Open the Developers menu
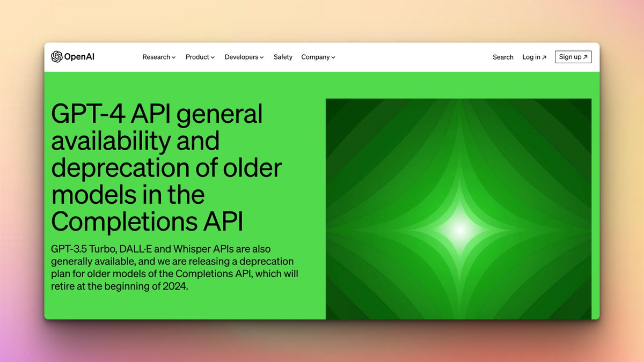Image resolution: width=644 pixels, height=362 pixels. click(244, 57)
